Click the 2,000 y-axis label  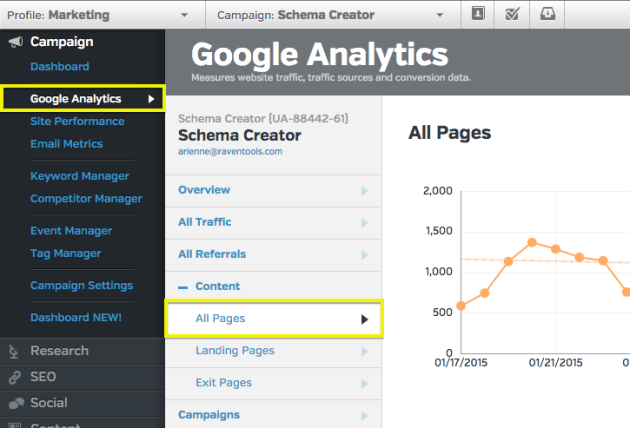(x=438, y=190)
